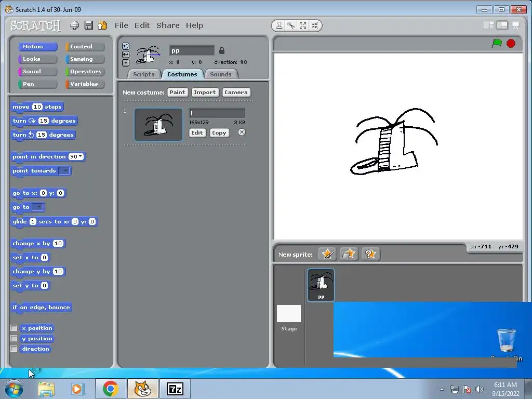Image resolution: width=532 pixels, height=399 pixels.
Task: Choose new sprite from file folder icon
Action: pos(349,254)
